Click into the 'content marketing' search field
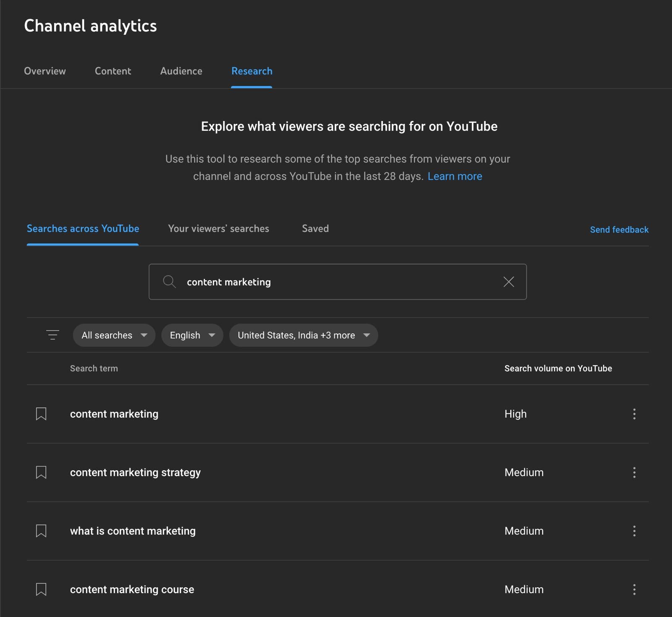This screenshot has width=672, height=617. point(336,282)
